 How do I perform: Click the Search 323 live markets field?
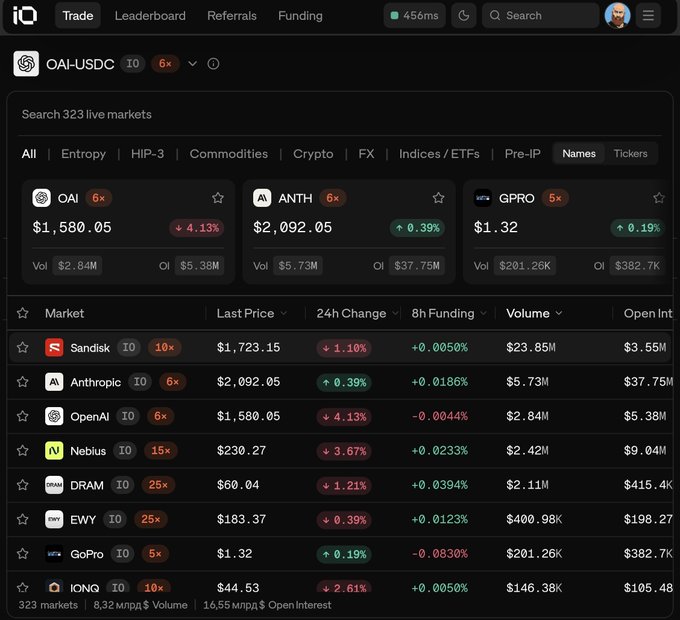coord(340,114)
